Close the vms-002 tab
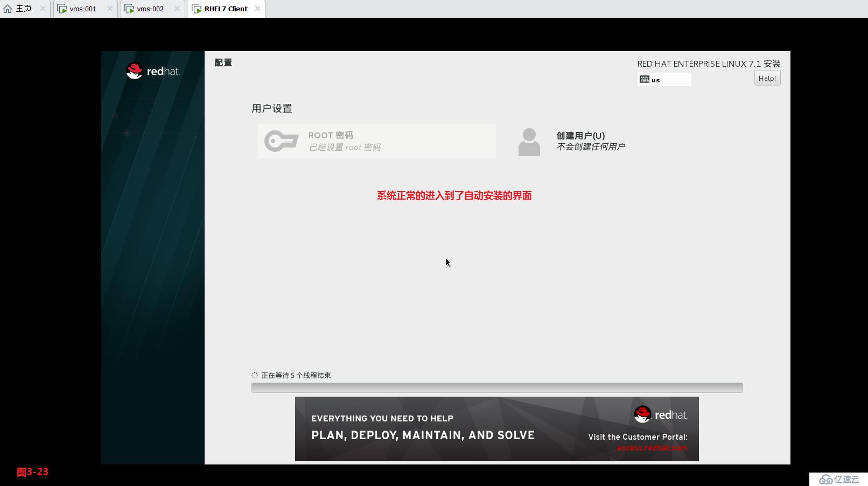Viewport: 868px width, 486px height. tap(177, 9)
